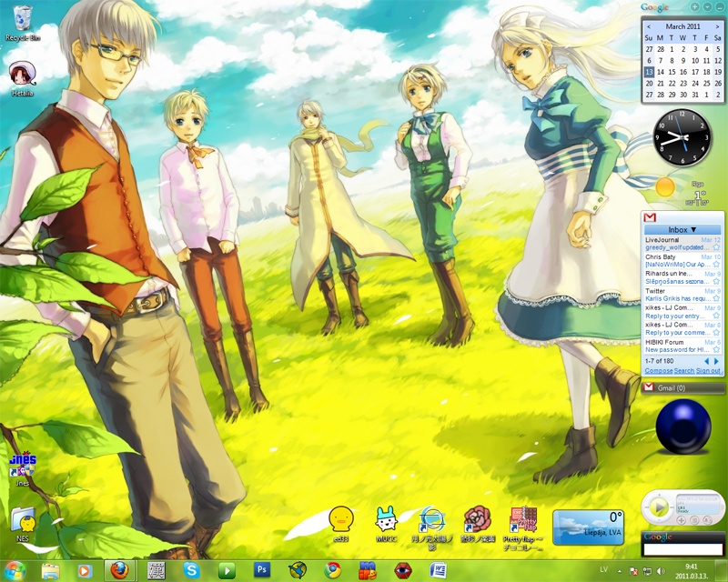Add a gadget with the plus button
The width and height of the screenshot is (728, 582).
point(694,7)
